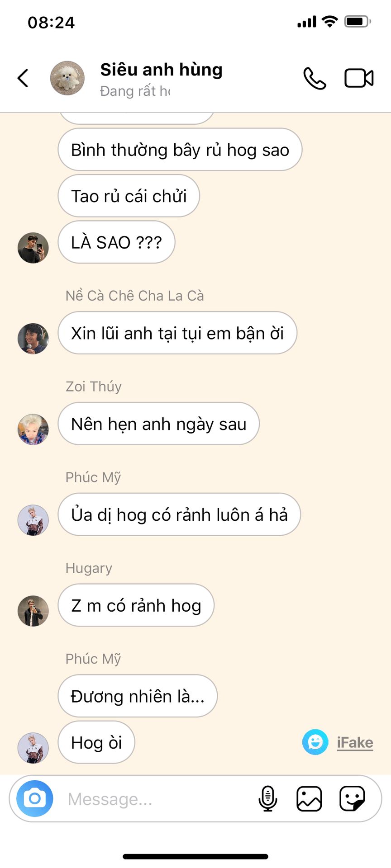391x868 pixels.
Task: Open Nề Cà Chê Cha La Cà's avatar
Action: click(33, 339)
